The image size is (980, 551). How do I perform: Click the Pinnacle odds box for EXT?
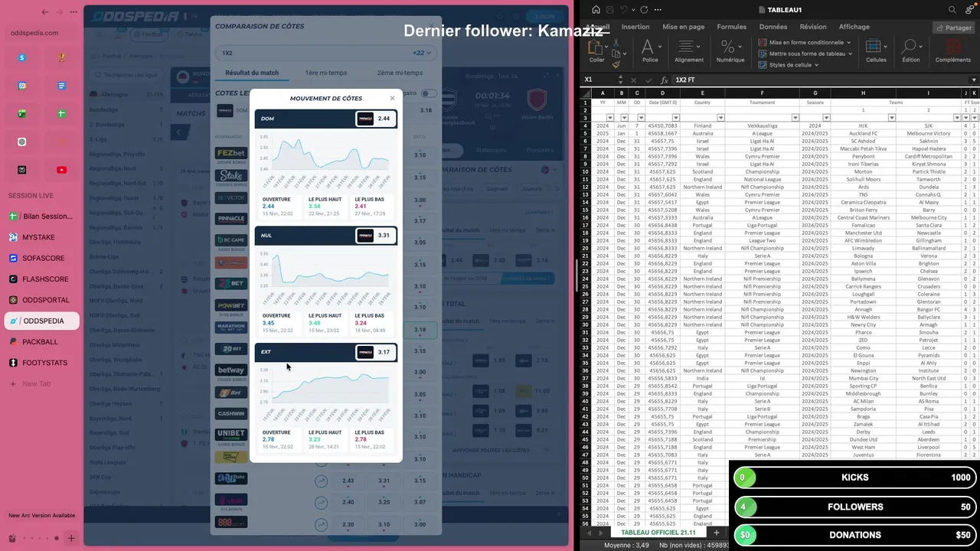click(375, 352)
